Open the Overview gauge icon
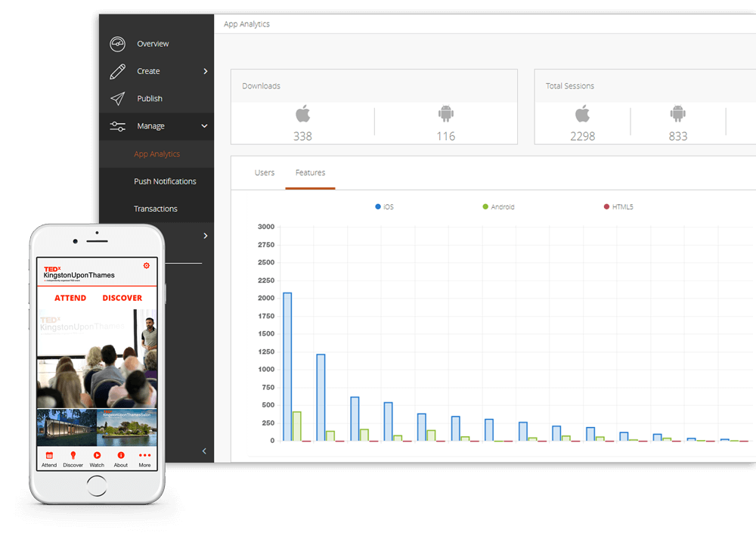This screenshot has width=756, height=542. tap(118, 44)
